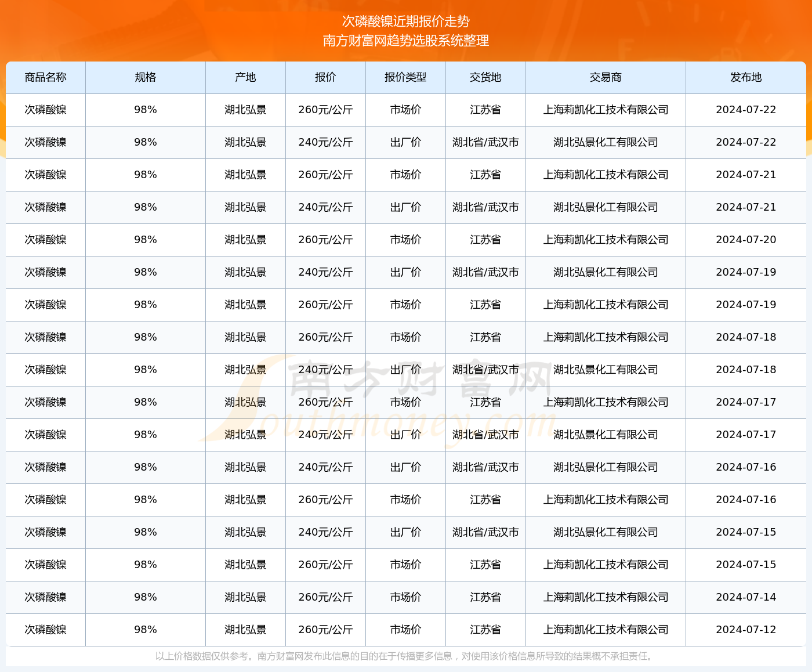Select the 2024-07-12 date cell
The width and height of the screenshot is (812, 672).
click(x=746, y=630)
